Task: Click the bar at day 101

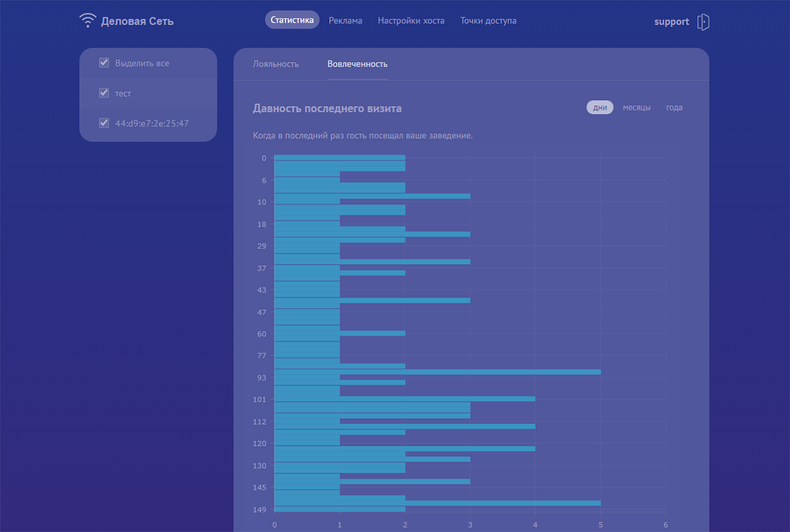Action: tap(404, 398)
